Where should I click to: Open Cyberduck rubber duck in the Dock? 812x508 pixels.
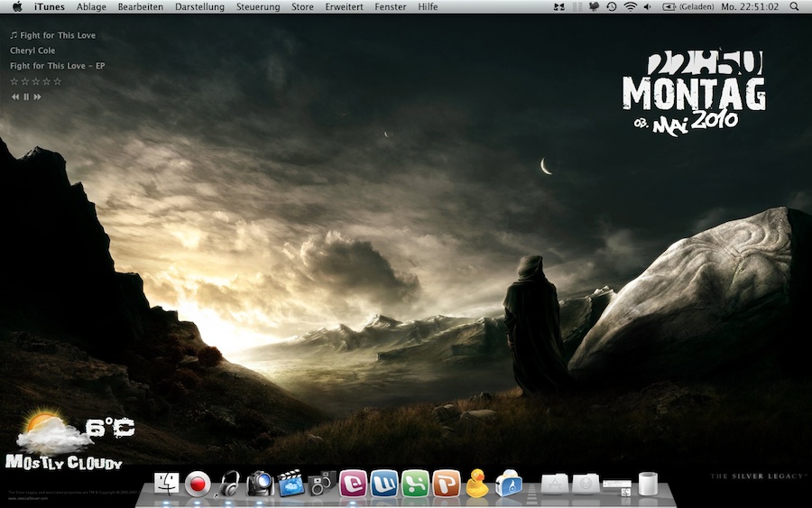point(477,484)
